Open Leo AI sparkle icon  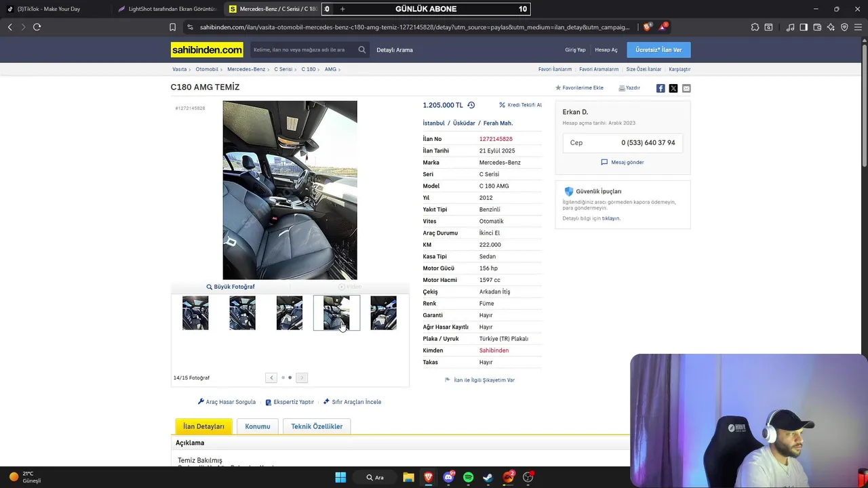click(x=831, y=27)
